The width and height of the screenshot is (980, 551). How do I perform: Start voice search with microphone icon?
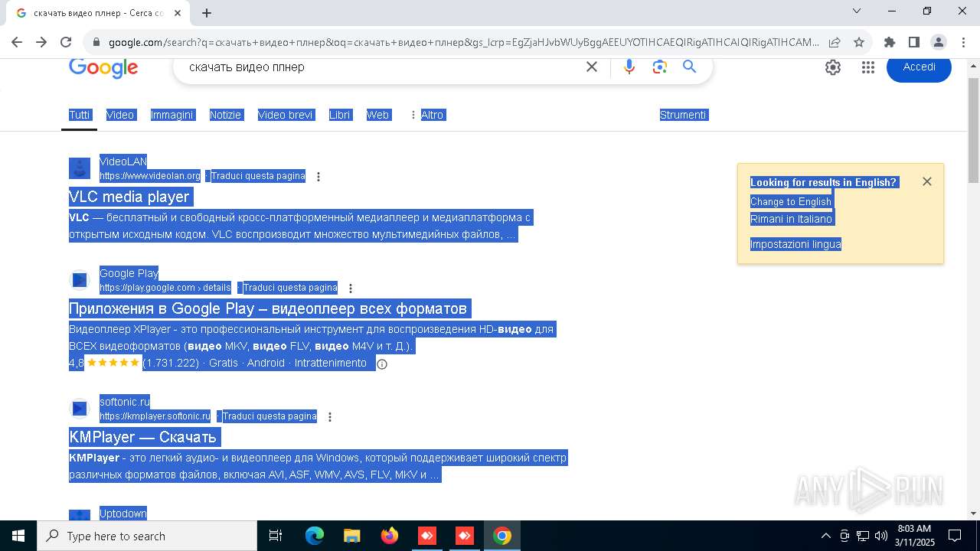[x=629, y=67]
